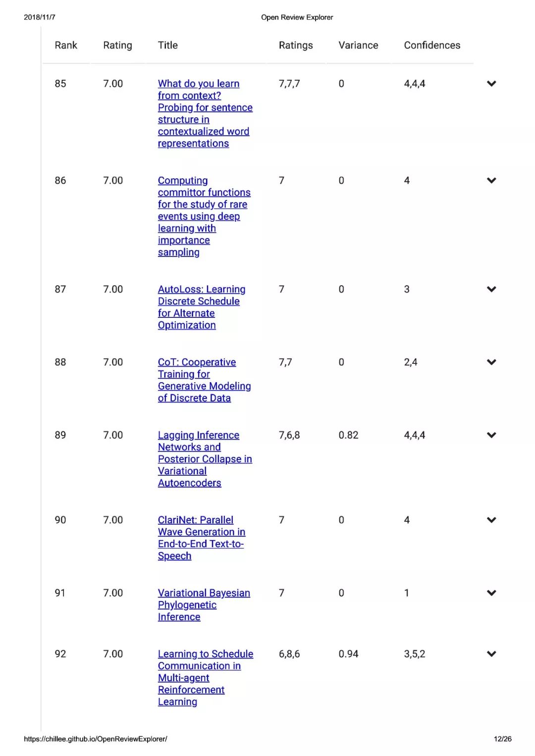Image resolution: width=535 pixels, height=756 pixels.
Task: Expand the CoT paper row chevron
Action: 491,362
